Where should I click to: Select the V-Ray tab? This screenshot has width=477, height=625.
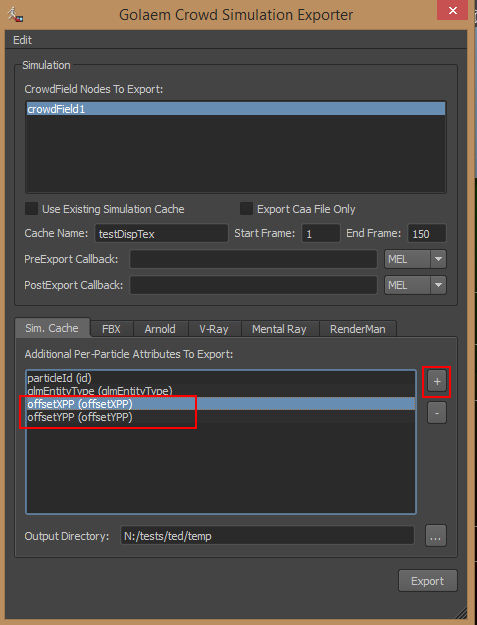[214, 329]
